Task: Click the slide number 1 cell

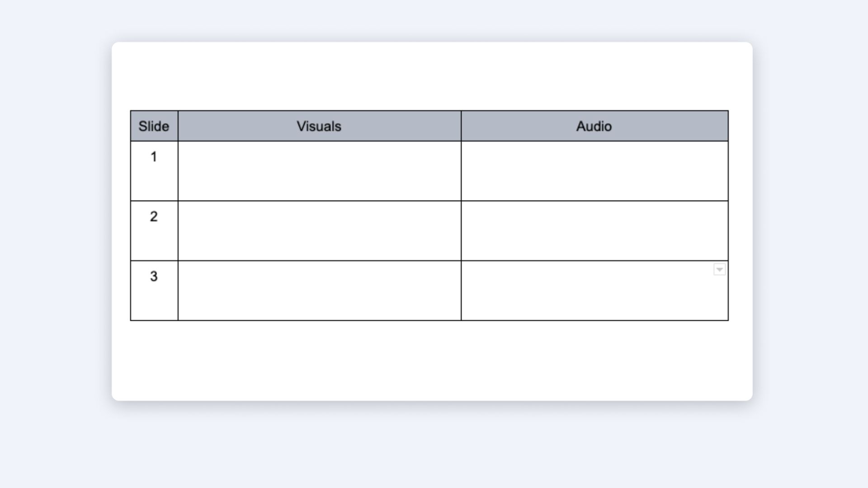Action: click(x=154, y=171)
